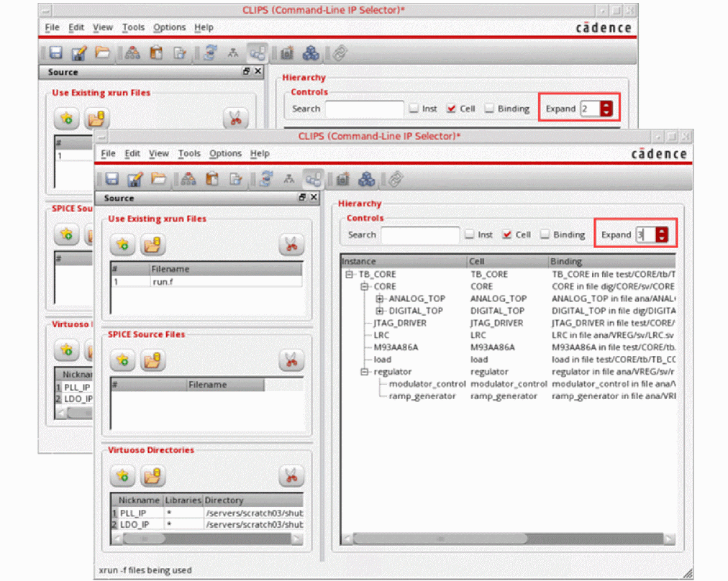This screenshot has height=581, width=728.
Task: Open Edit menu in front window
Action: point(132,153)
